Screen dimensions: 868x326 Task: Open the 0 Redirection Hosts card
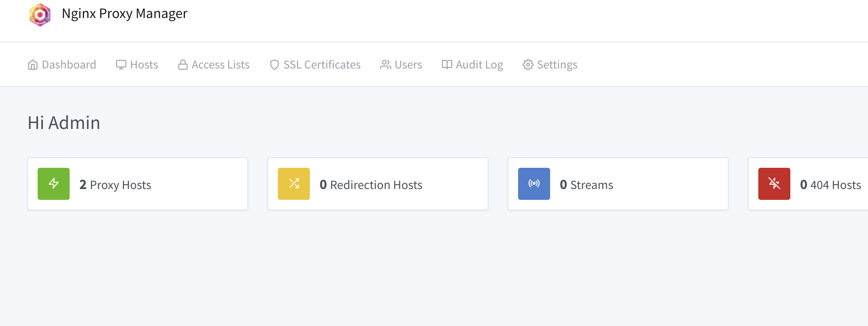pos(378,184)
